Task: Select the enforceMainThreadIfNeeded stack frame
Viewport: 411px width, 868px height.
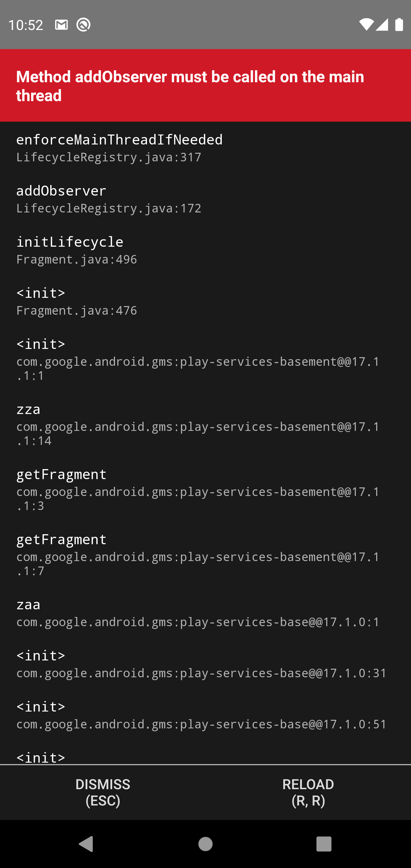Action: click(x=120, y=147)
